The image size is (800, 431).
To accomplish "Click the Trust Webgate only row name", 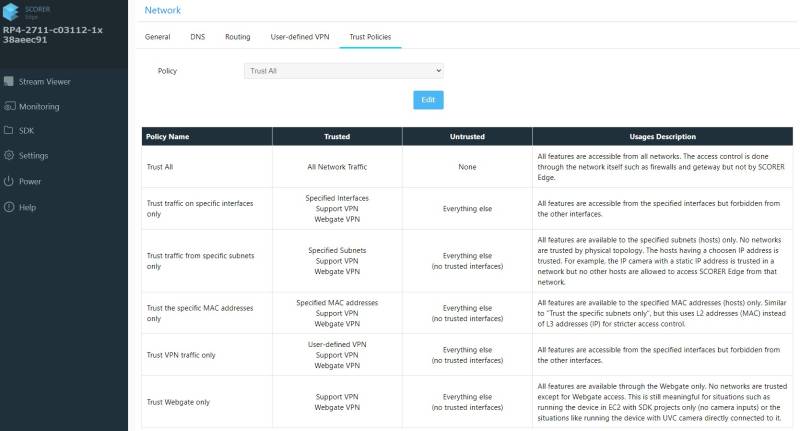I will [x=178, y=402].
